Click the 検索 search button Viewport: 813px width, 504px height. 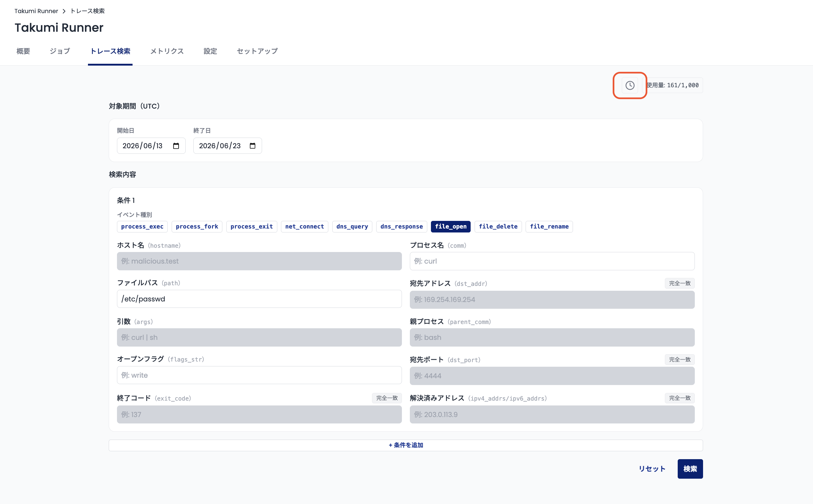(x=690, y=469)
